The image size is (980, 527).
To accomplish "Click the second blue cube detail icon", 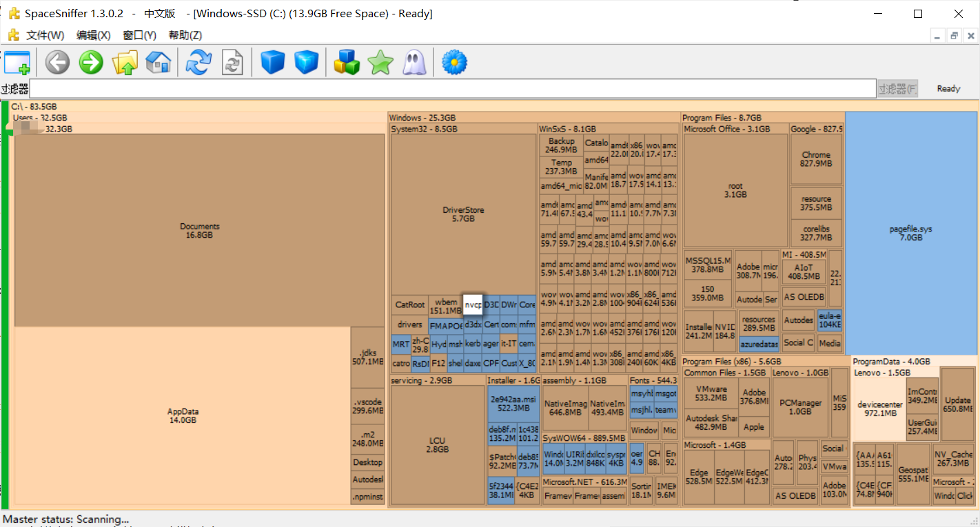I will [x=307, y=63].
